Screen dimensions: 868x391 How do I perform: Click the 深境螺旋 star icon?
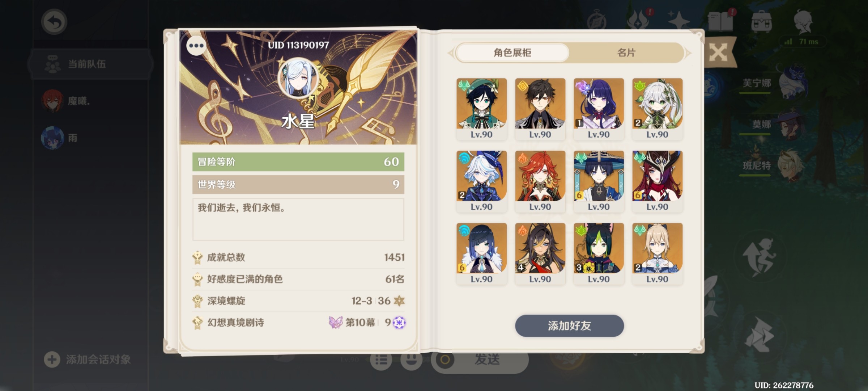pyautogui.click(x=399, y=300)
